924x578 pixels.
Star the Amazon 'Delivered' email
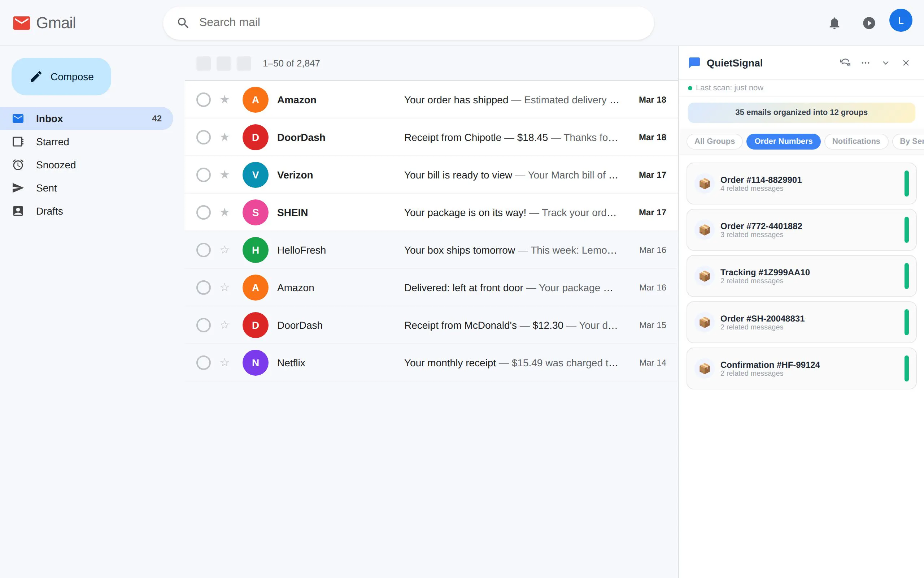(x=225, y=287)
